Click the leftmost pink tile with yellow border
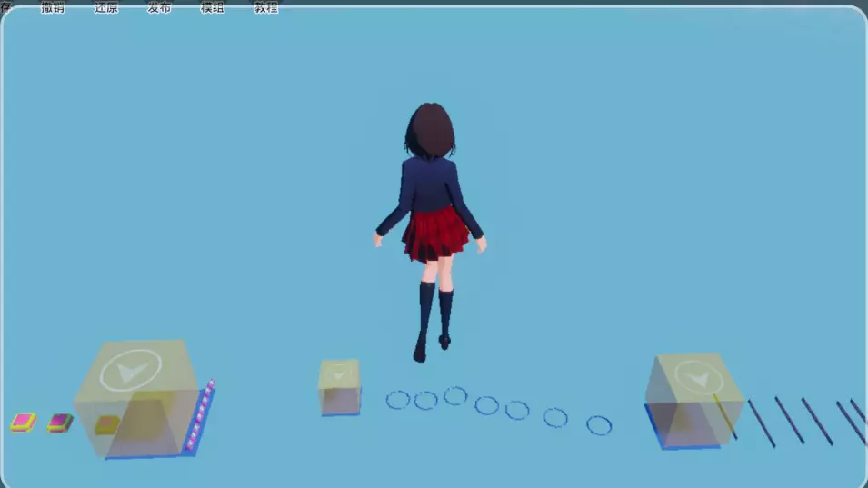Image resolution: width=868 pixels, height=488 pixels. (x=24, y=422)
